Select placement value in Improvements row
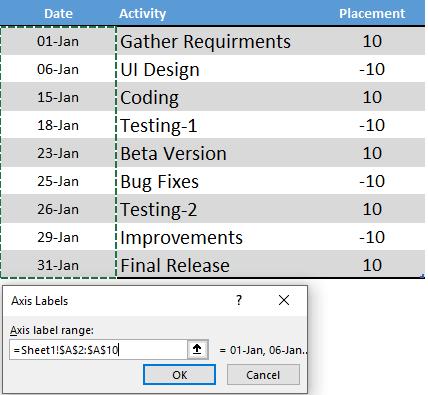428x395 pixels. 372,237
